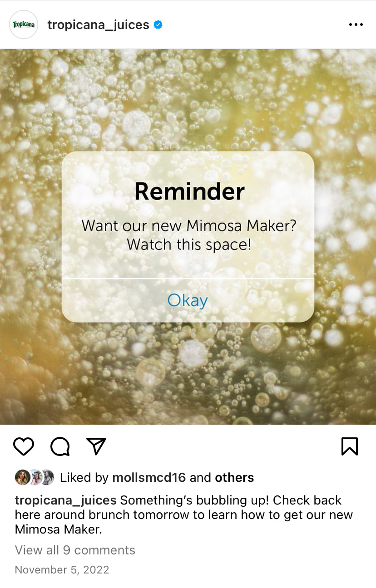Click the second liker avatar thumbnail
This screenshot has height=588, width=376.
[35, 477]
